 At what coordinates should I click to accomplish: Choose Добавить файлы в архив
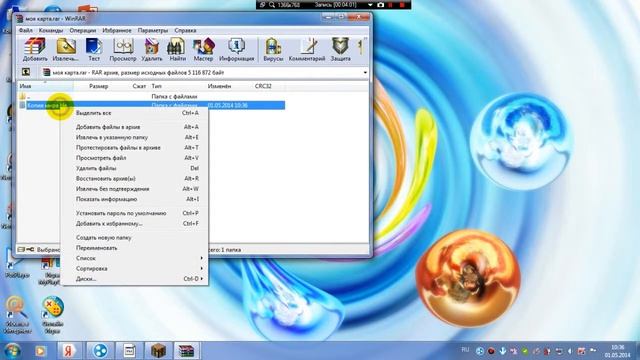click(135, 127)
